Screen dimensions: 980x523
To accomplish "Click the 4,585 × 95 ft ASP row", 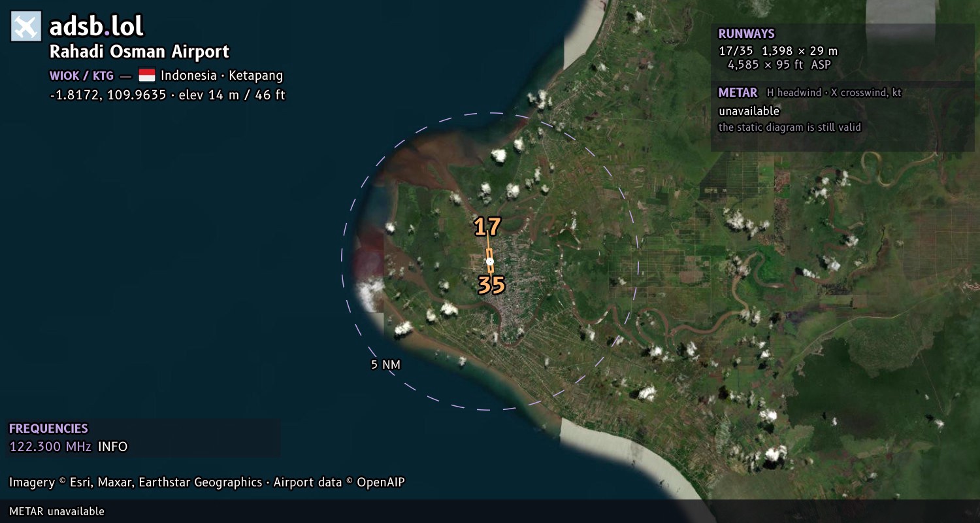I will (x=779, y=65).
